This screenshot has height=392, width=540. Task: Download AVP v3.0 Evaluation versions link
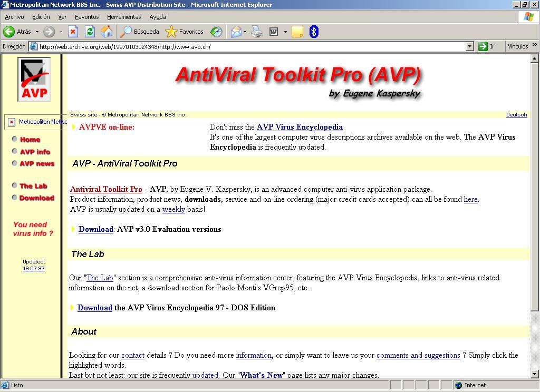[96, 229]
